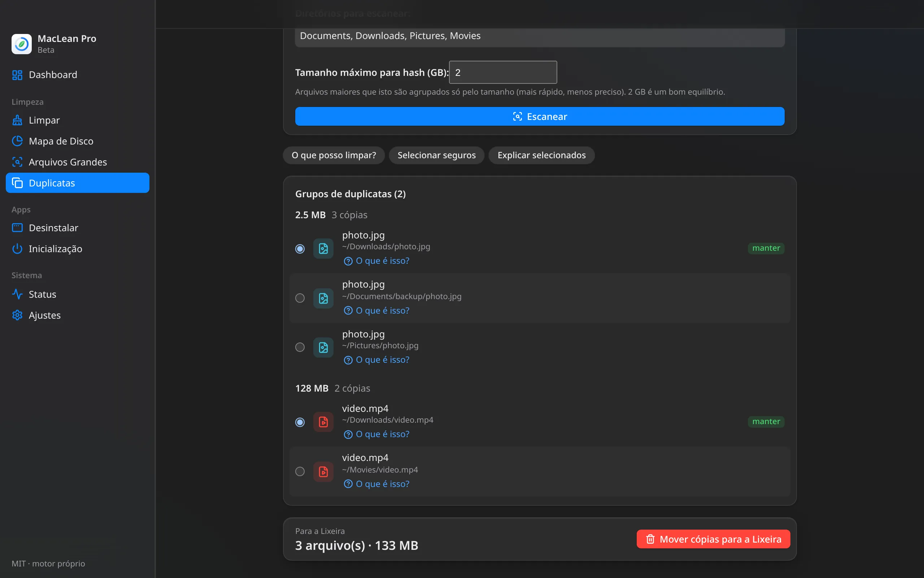Click the Ajustes gear icon
Screen dimensions: 924x578
[x=17, y=315]
